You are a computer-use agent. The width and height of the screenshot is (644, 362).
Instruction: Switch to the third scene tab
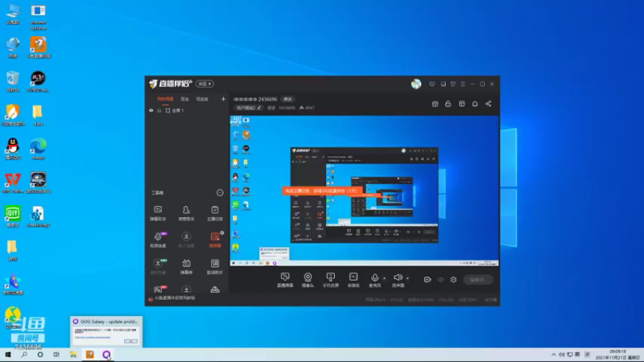[202, 99]
